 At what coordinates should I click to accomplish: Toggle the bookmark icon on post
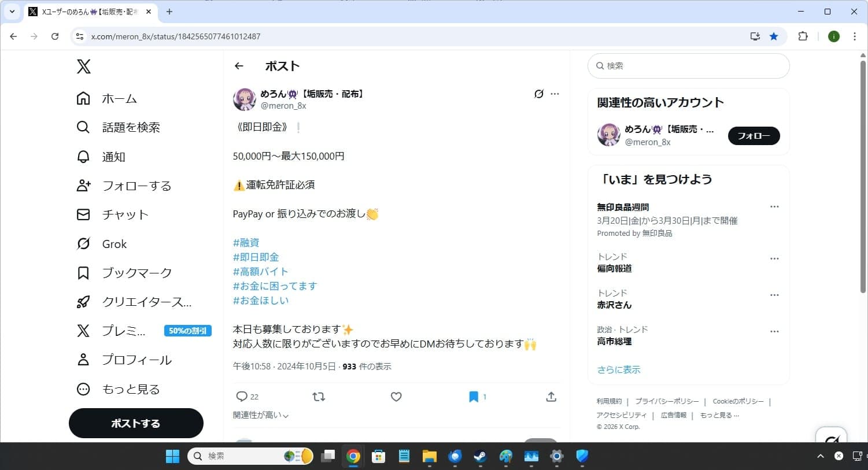point(474,397)
